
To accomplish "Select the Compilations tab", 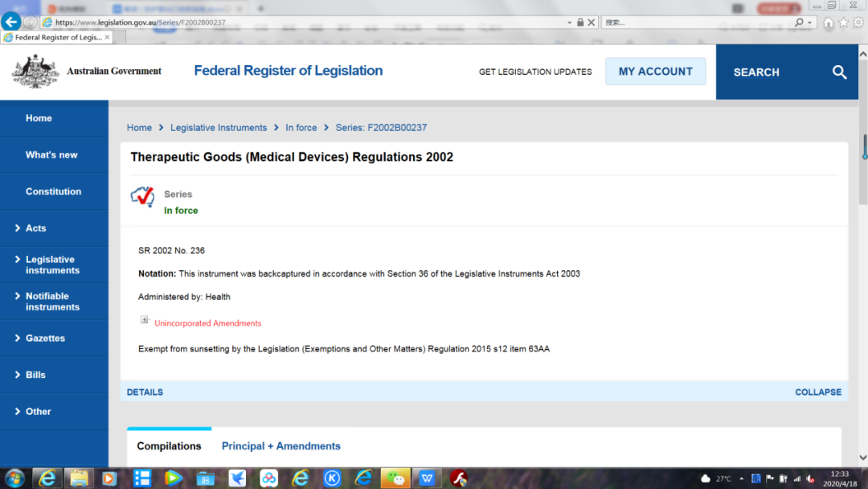I will click(x=169, y=446).
